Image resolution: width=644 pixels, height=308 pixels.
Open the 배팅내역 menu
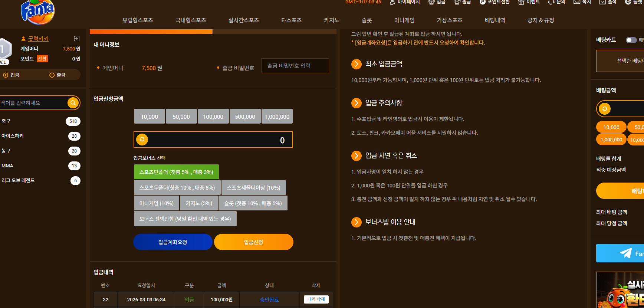click(495, 20)
